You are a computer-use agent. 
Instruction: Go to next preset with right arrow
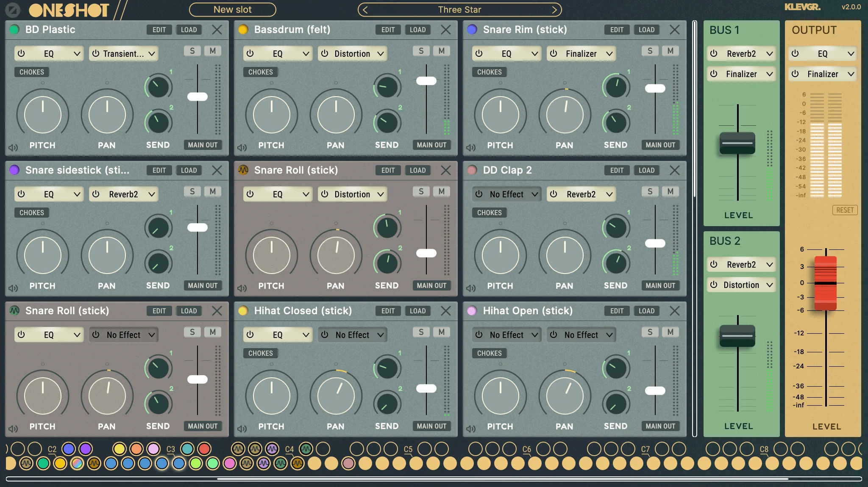point(554,9)
